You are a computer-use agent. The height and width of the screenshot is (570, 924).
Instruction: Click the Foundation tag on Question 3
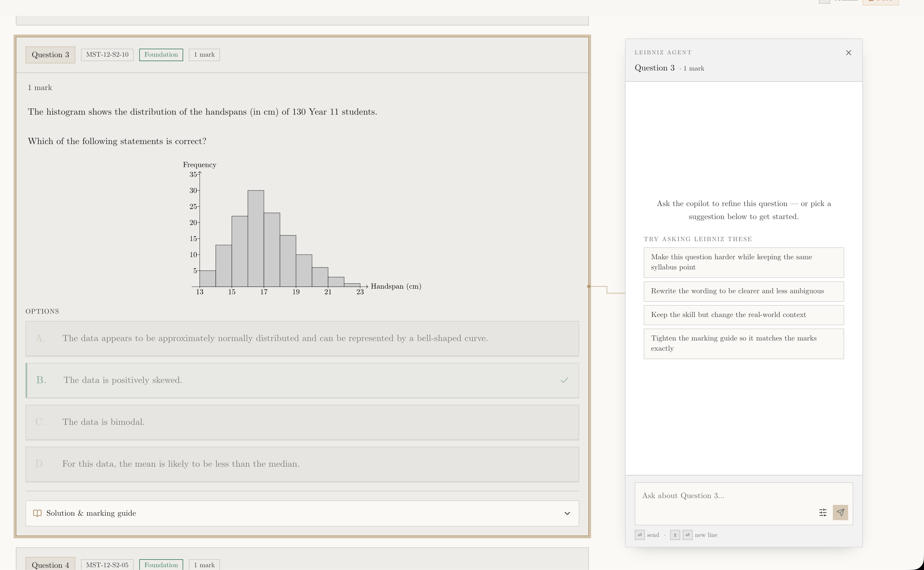pos(161,55)
